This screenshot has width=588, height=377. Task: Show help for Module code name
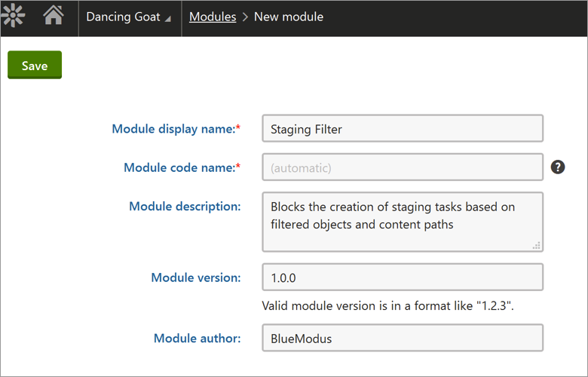tap(558, 167)
